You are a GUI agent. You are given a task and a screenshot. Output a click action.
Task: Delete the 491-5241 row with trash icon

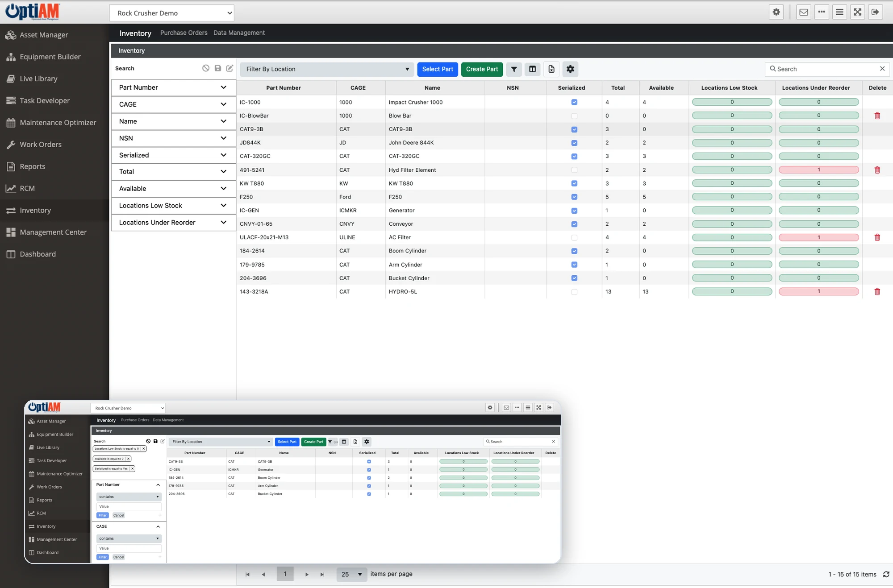877,170
